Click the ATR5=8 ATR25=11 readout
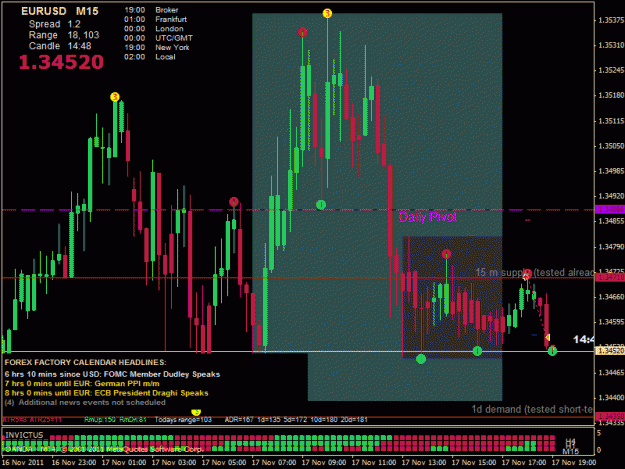Image resolution: width=625 pixels, height=469 pixels. [x=32, y=420]
